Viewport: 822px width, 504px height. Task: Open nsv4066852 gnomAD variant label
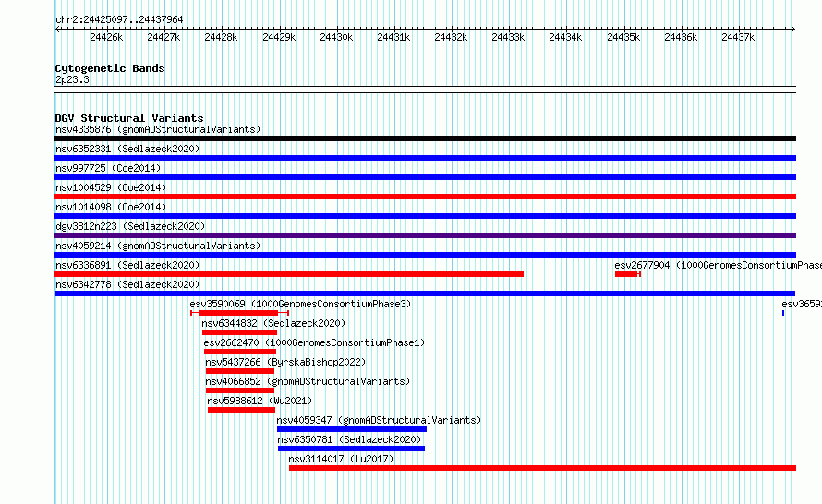(308, 381)
